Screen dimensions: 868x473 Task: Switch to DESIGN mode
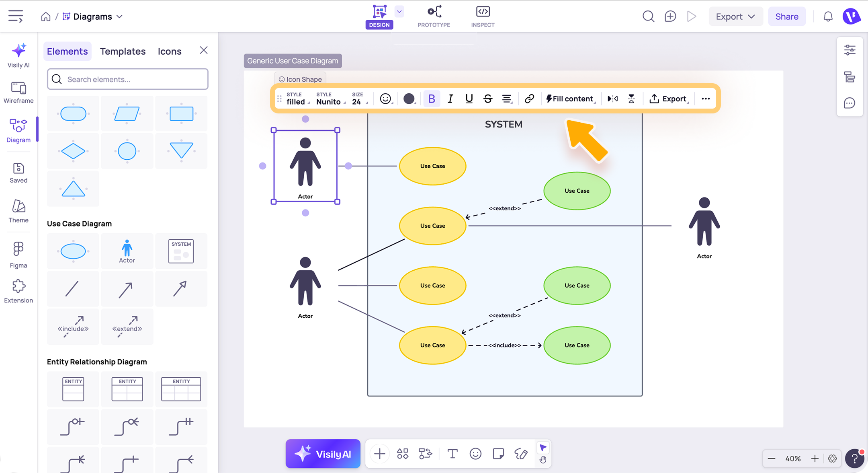[x=379, y=16]
